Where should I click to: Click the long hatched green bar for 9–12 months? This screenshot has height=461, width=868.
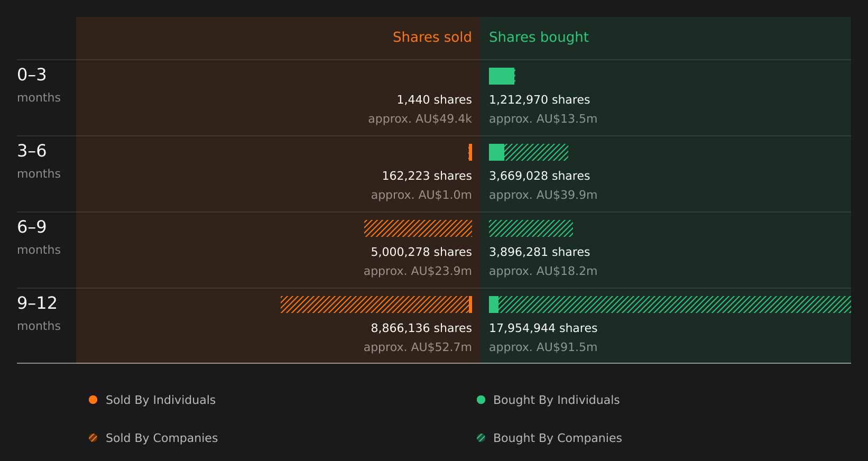[x=675, y=305]
